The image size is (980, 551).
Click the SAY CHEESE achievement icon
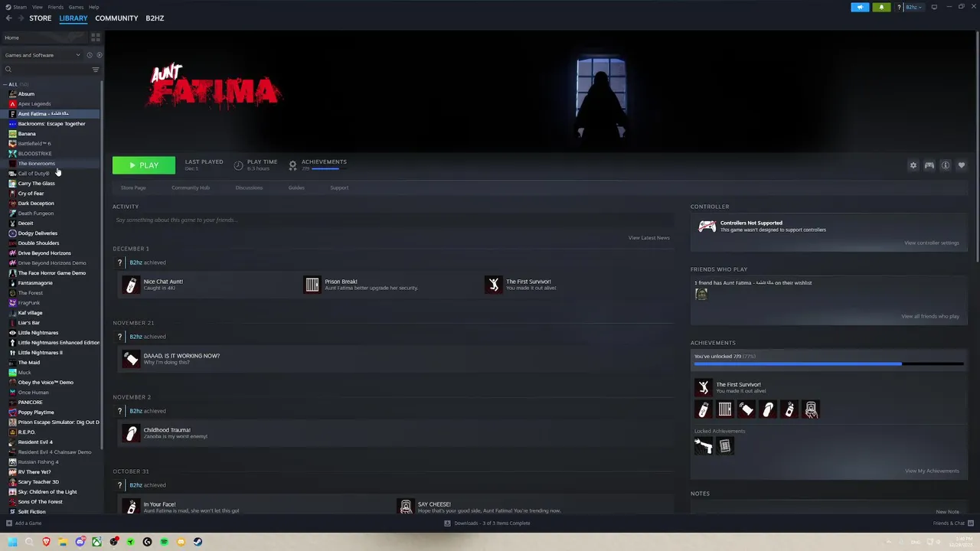tap(406, 507)
